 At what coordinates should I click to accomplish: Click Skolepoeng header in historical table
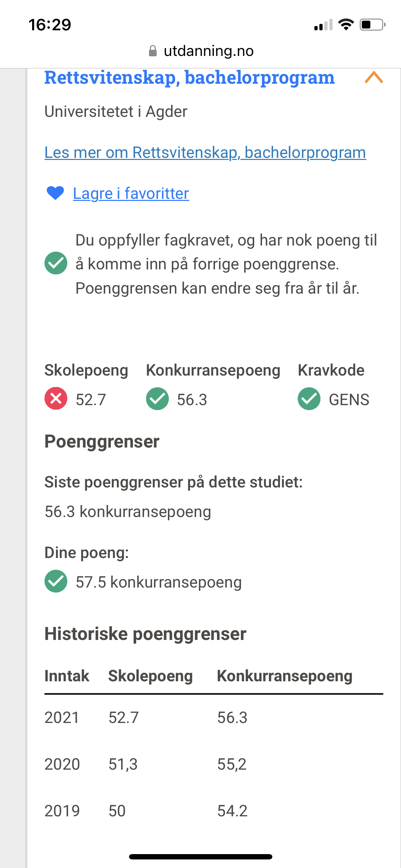coord(150,676)
